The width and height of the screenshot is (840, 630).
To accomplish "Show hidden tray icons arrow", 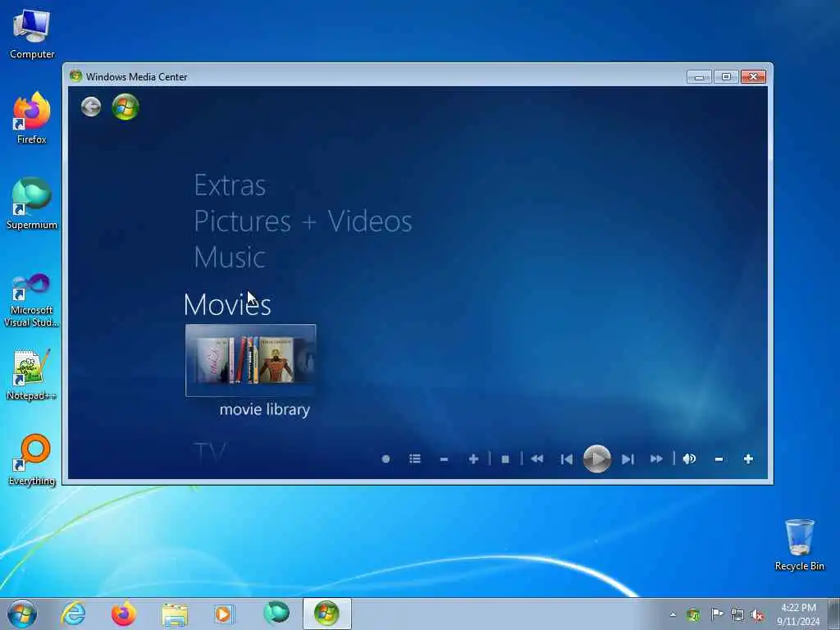I will 673,614.
